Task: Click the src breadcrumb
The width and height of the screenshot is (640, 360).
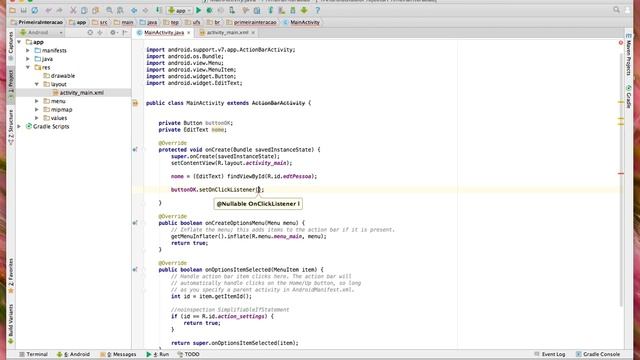Action: coord(100,22)
